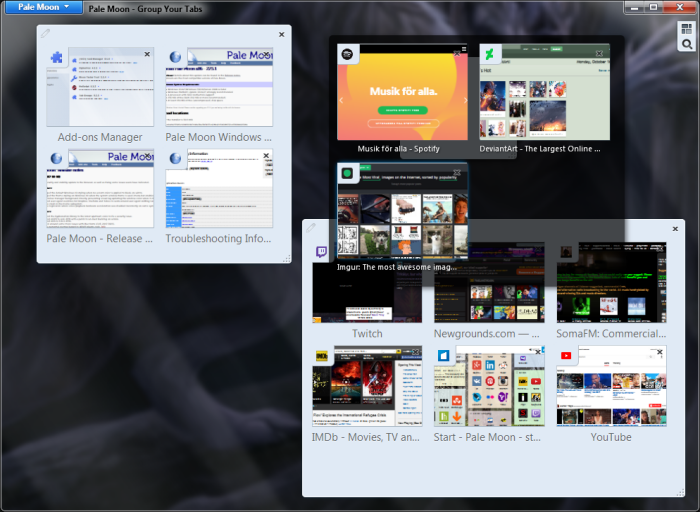This screenshot has height=512, width=700.
Task: Open the DeviantArt tab thumbnail
Action: (x=545, y=92)
